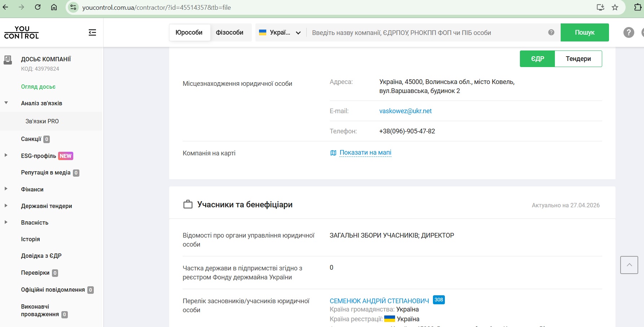Open Зв'язки PRO in the sidebar

42,121
